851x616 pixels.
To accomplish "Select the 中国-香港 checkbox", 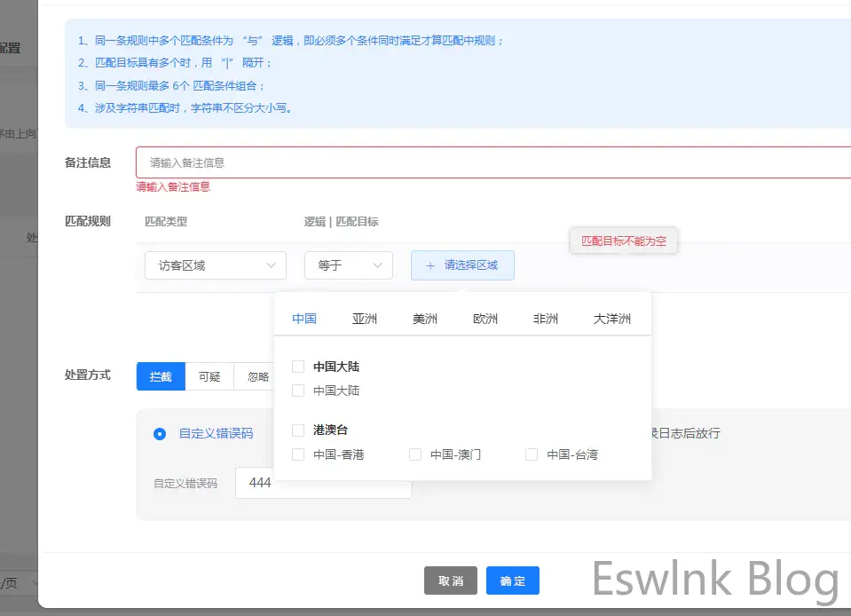I will 298,454.
